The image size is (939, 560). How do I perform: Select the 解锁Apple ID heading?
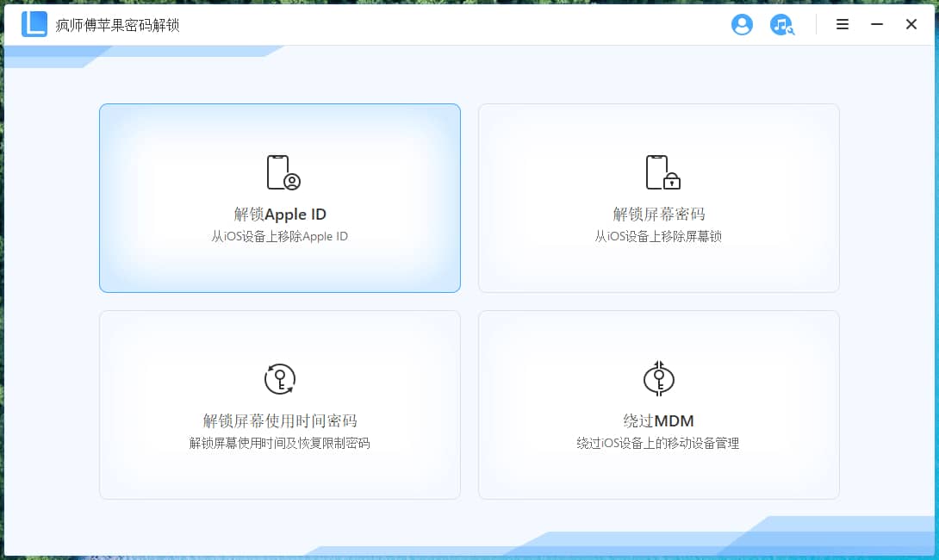280,215
